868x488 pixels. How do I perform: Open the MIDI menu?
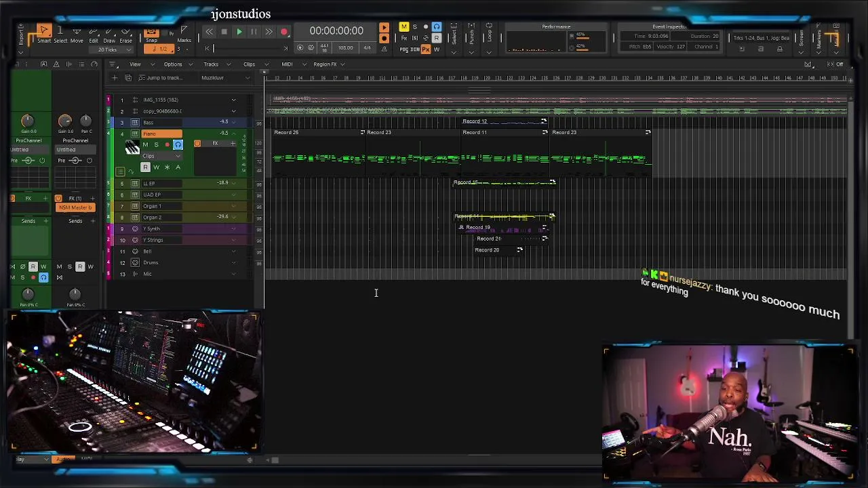click(287, 64)
